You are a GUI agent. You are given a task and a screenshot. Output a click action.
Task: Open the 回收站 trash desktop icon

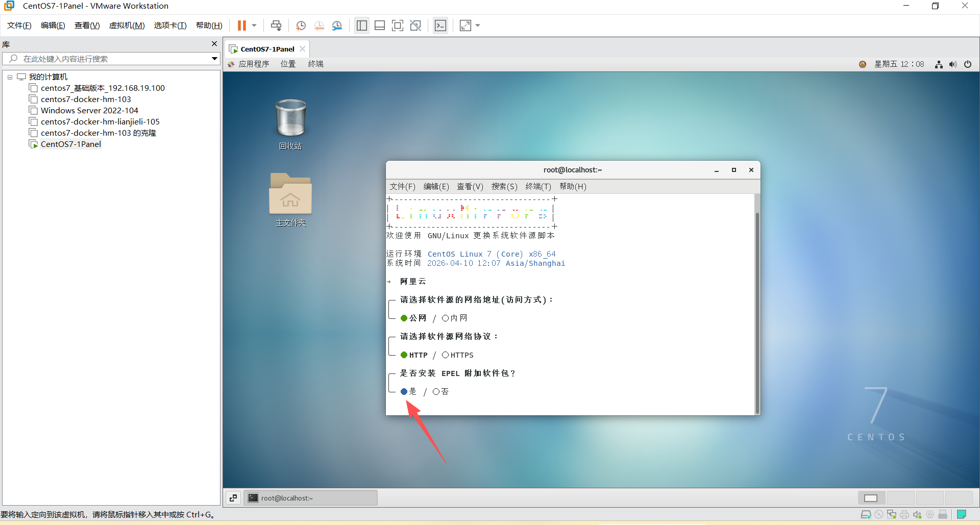(x=290, y=124)
